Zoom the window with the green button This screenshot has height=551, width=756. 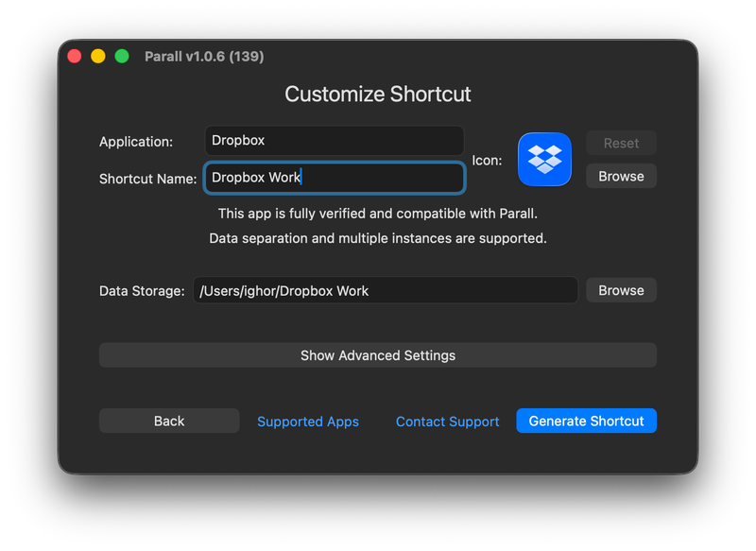[x=122, y=57]
